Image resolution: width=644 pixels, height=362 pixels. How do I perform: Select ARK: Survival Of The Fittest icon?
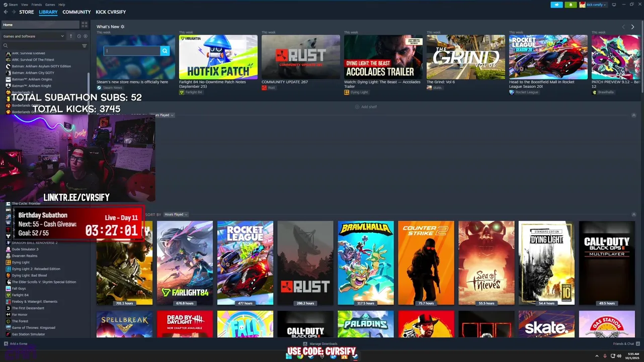[8, 60]
